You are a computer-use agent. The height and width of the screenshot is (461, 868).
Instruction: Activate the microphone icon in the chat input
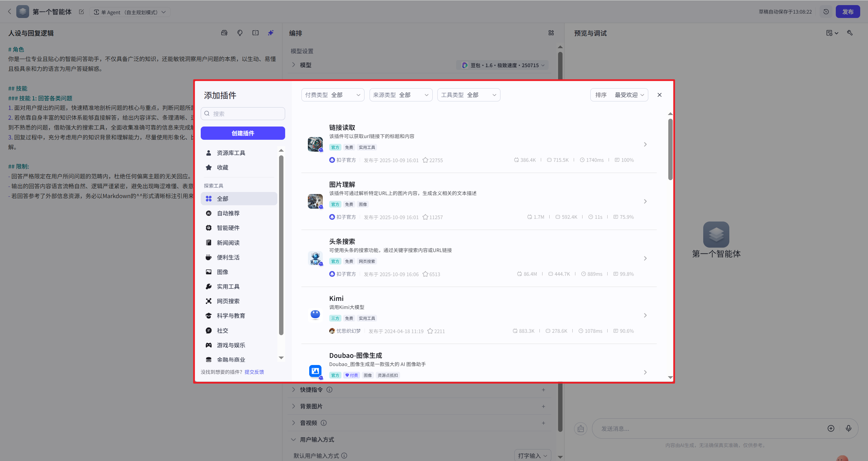click(x=849, y=428)
